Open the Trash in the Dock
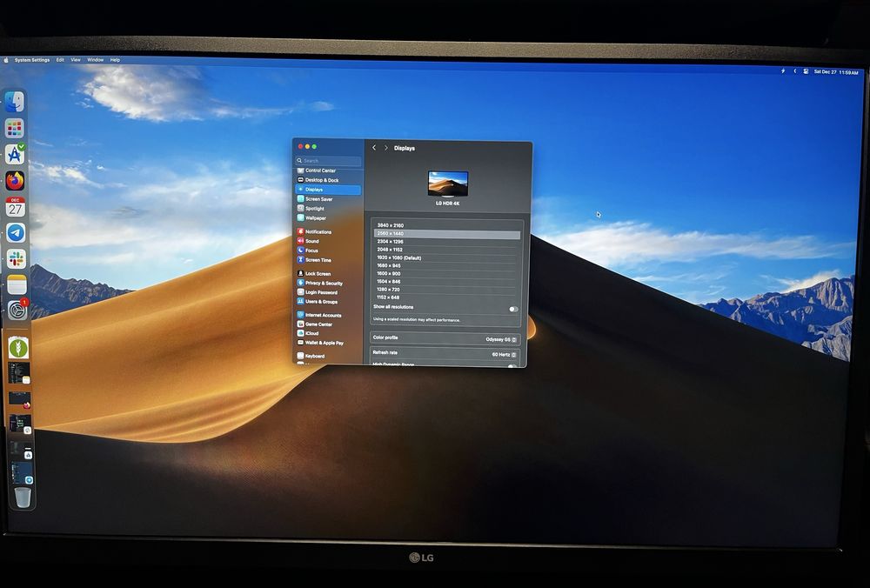This screenshot has height=588, width=870. pos(23,497)
